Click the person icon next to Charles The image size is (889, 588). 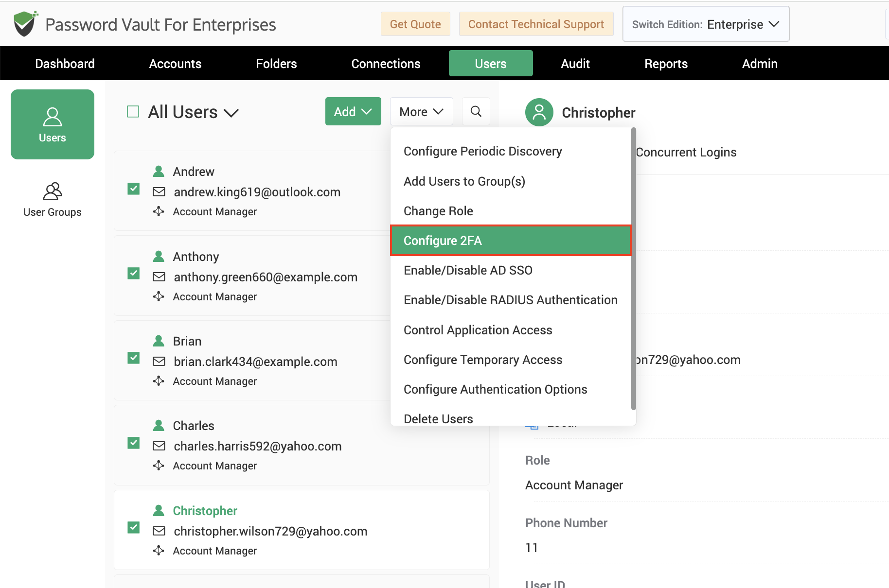(x=159, y=426)
